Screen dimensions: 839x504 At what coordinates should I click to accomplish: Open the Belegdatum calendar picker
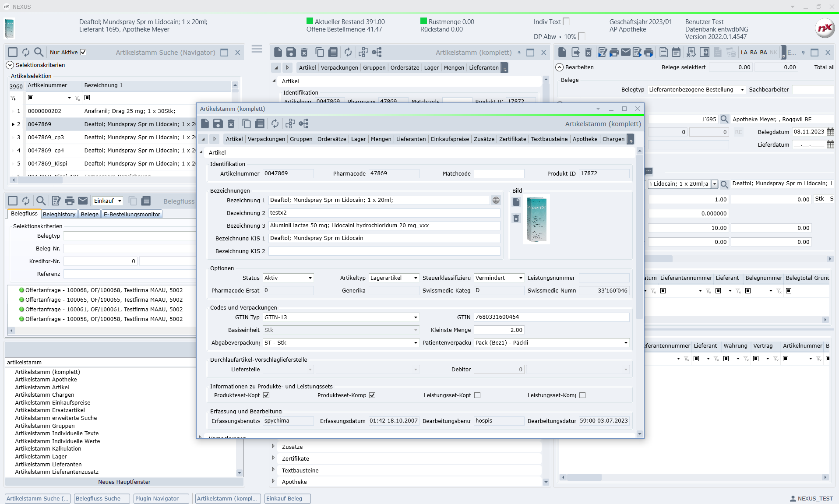click(830, 132)
